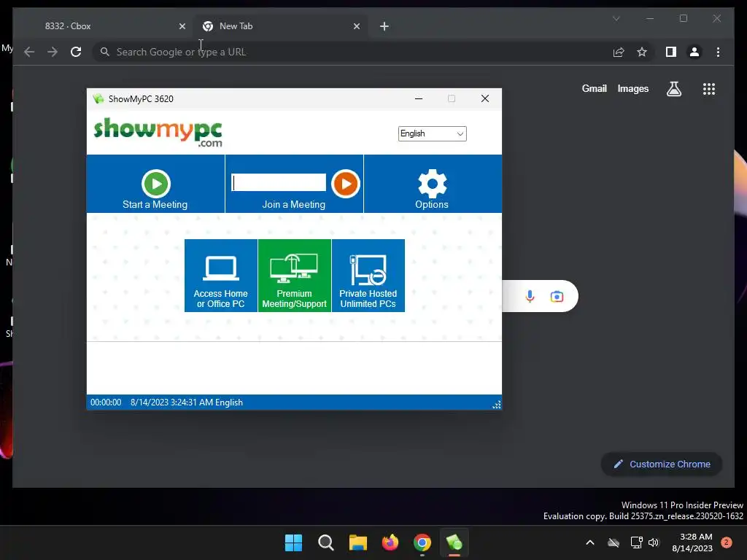747x560 pixels.
Task: Select Premium Meeting/Support tile
Action: pyautogui.click(x=295, y=276)
